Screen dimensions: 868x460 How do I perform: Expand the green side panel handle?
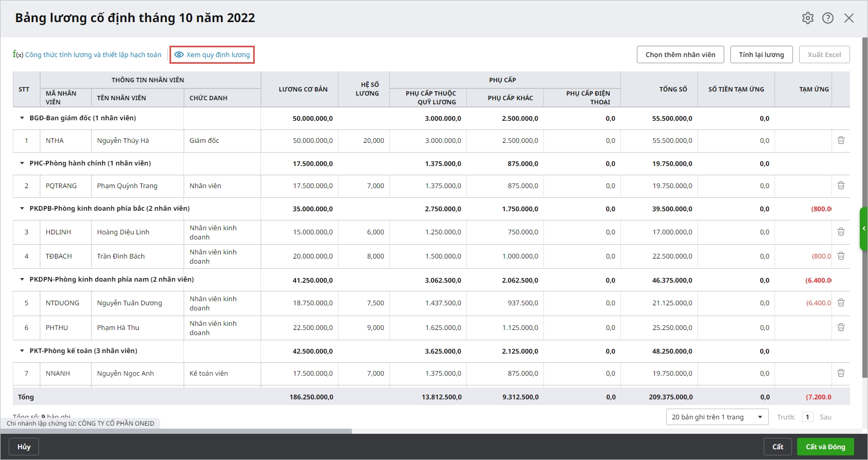coord(864,228)
